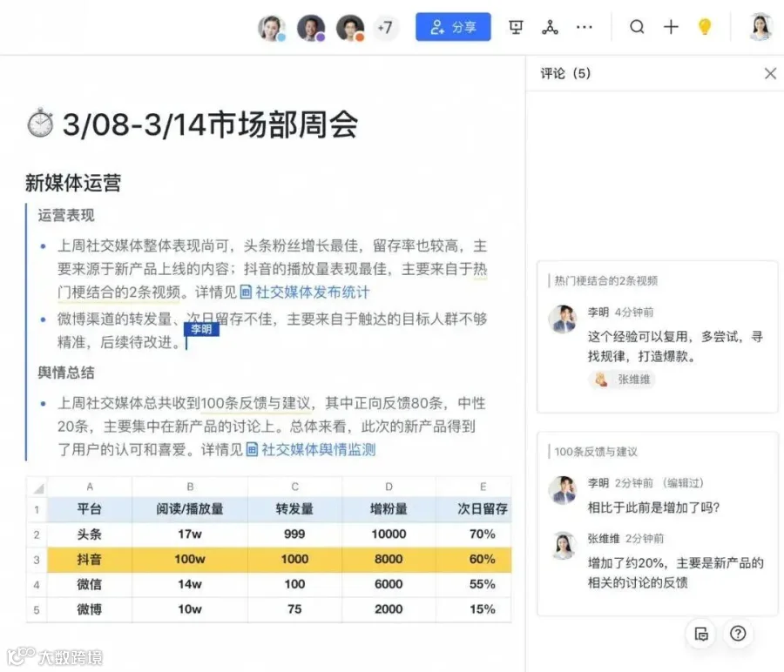Image resolution: width=784 pixels, height=672 pixels.
Task: Select all cells via table corner triangle
Action: point(37,487)
